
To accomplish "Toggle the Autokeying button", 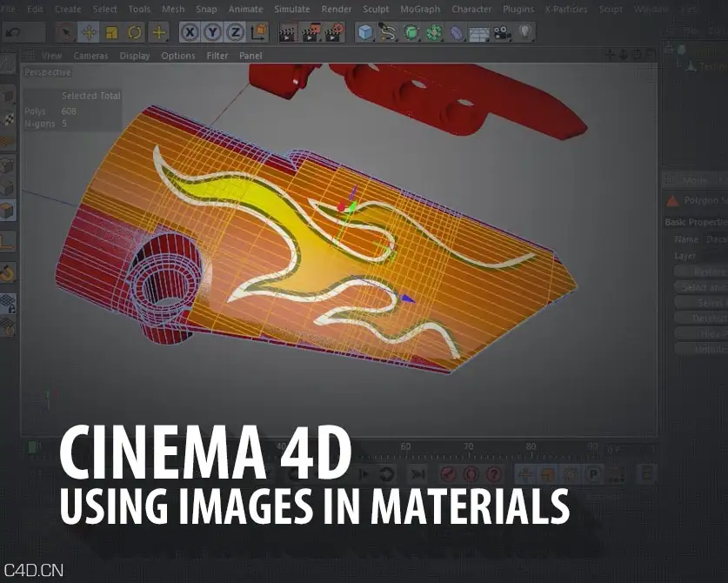I will pos(471,474).
